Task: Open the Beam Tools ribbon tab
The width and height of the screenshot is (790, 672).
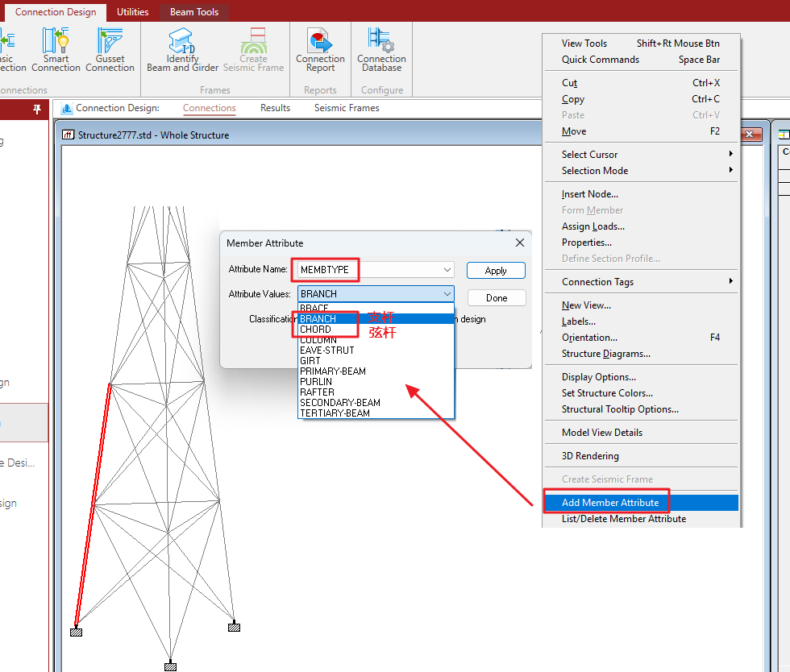Action: tap(194, 12)
